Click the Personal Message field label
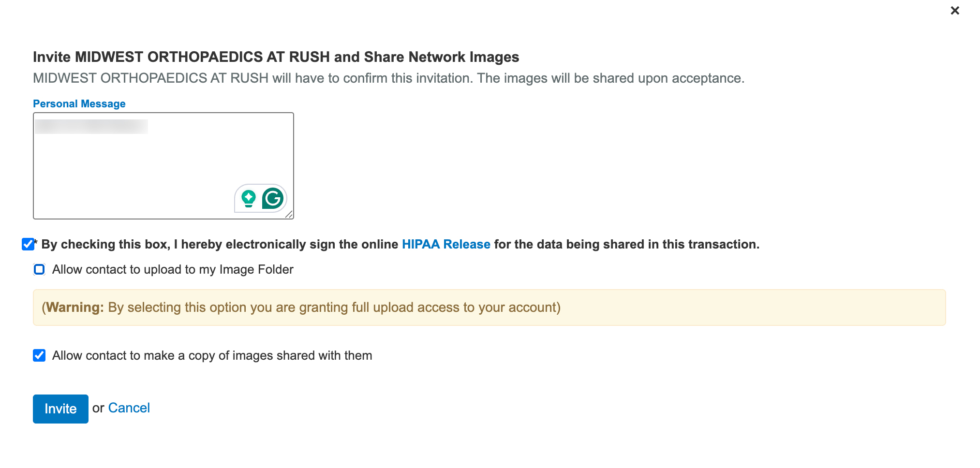Viewport: 980px width, 468px height. [79, 104]
